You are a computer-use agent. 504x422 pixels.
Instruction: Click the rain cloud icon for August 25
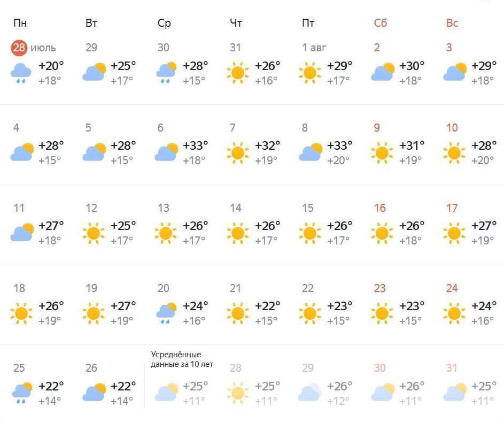[21, 393]
